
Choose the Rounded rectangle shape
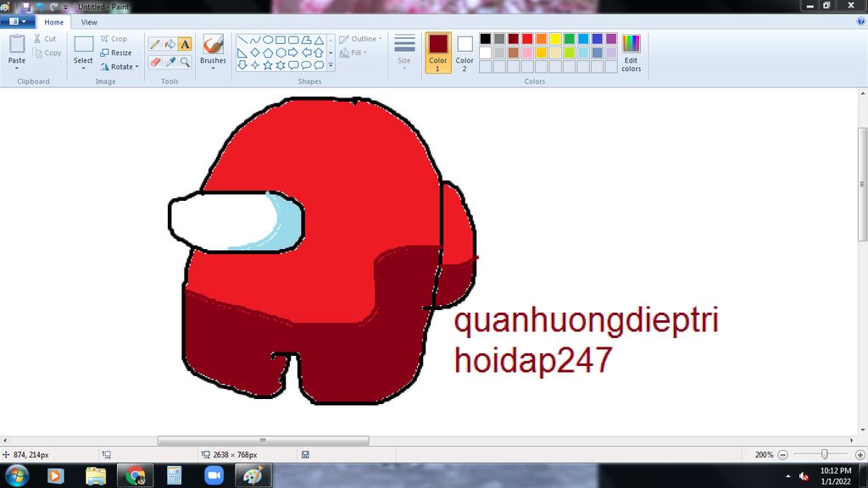(292, 40)
